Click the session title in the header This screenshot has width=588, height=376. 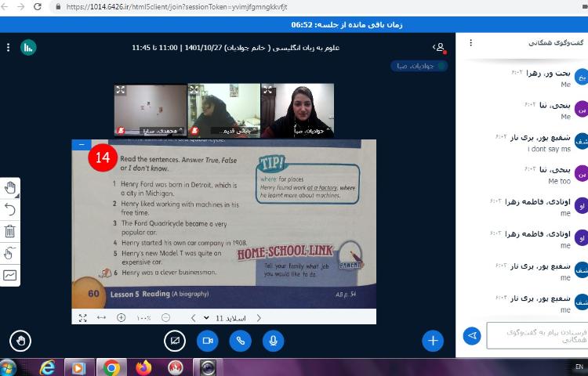(235, 48)
